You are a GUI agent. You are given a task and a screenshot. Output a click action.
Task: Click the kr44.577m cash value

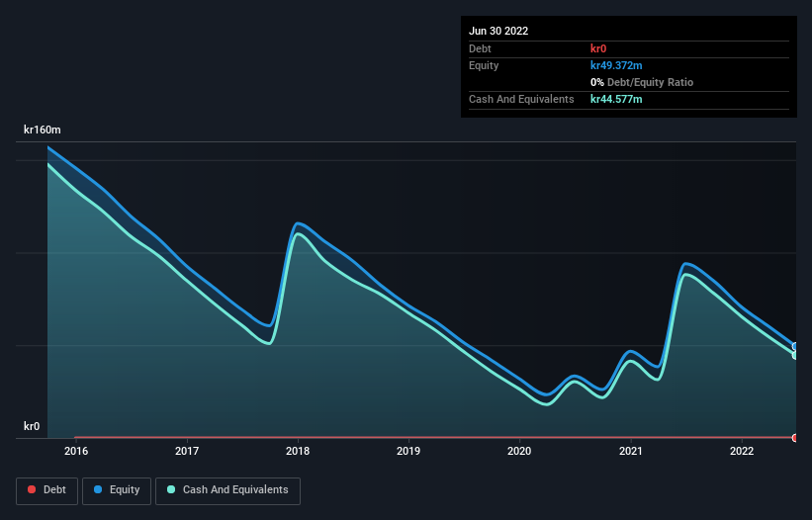point(616,99)
